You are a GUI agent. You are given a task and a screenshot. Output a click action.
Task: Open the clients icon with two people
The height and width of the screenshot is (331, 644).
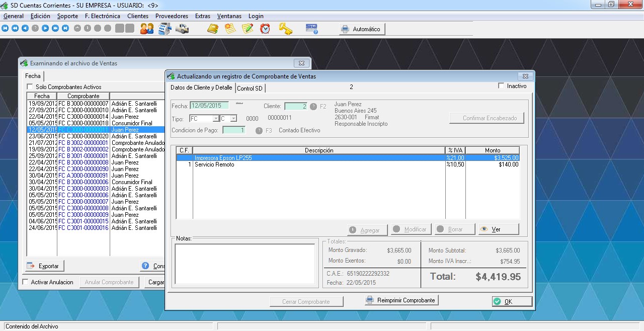click(147, 29)
